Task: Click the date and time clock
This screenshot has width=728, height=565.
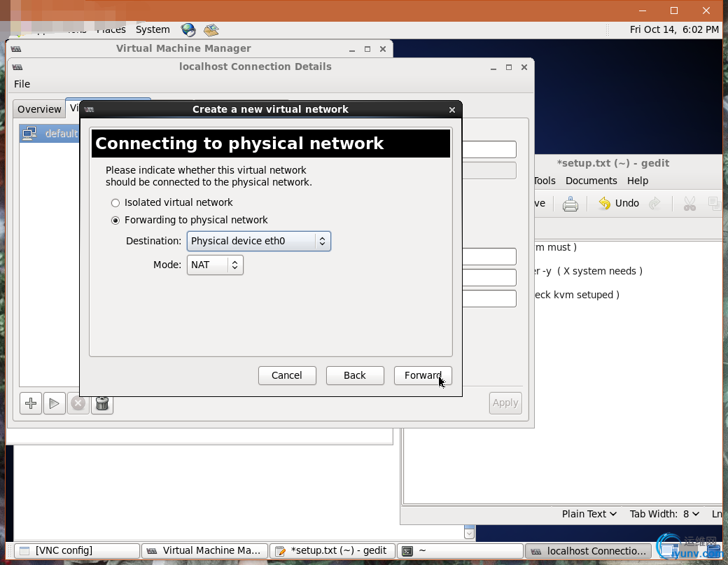Action: (x=673, y=29)
